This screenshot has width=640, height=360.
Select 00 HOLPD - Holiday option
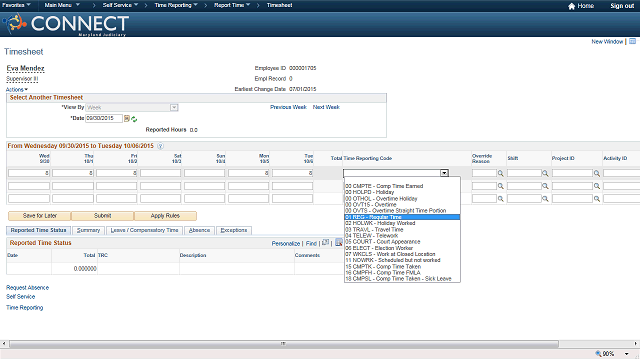[x=402, y=192]
